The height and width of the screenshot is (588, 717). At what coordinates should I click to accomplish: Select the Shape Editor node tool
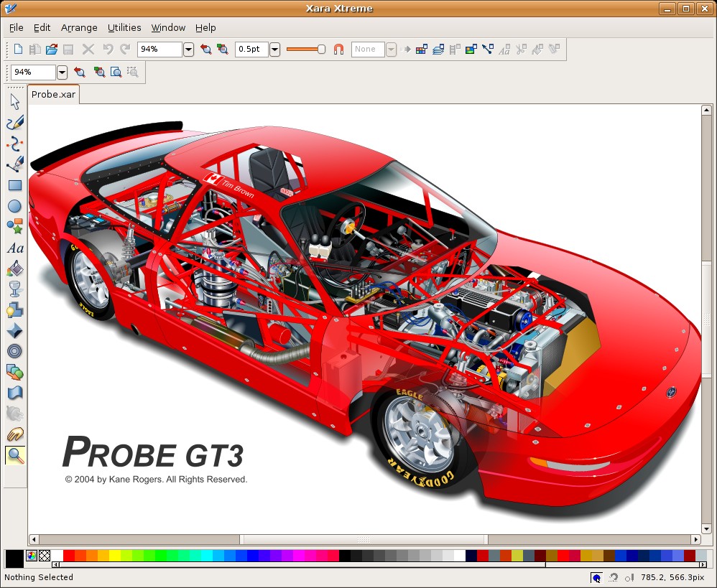click(x=14, y=144)
